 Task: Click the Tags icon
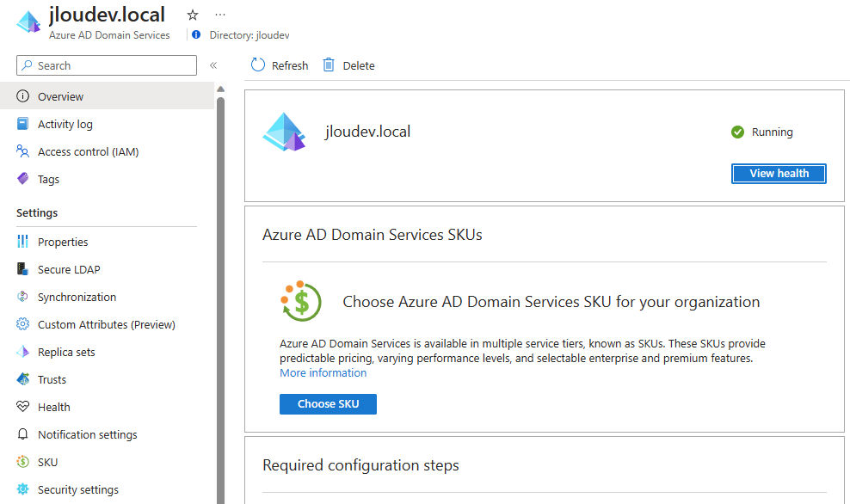click(x=22, y=178)
